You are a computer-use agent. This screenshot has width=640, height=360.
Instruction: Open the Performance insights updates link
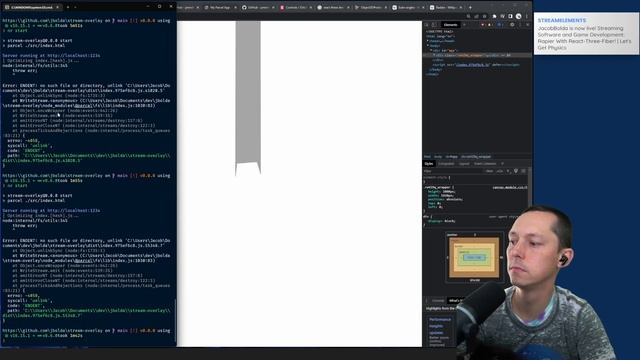(x=440, y=326)
